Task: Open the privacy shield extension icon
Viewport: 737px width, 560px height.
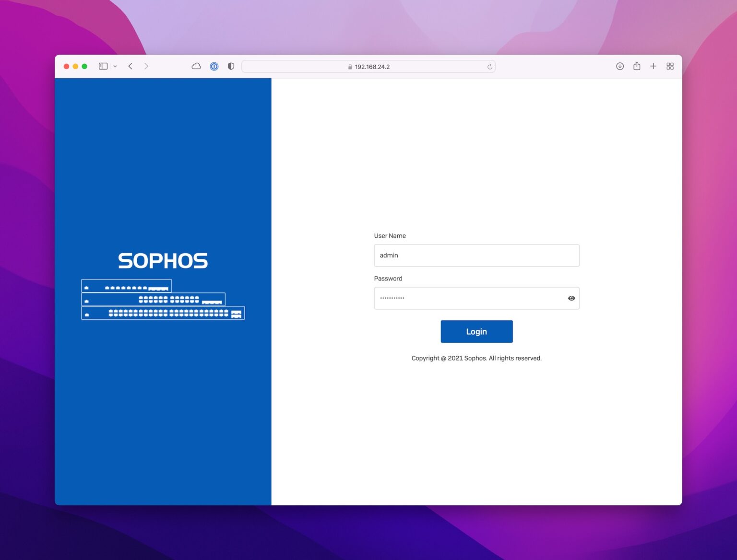Action: (231, 66)
